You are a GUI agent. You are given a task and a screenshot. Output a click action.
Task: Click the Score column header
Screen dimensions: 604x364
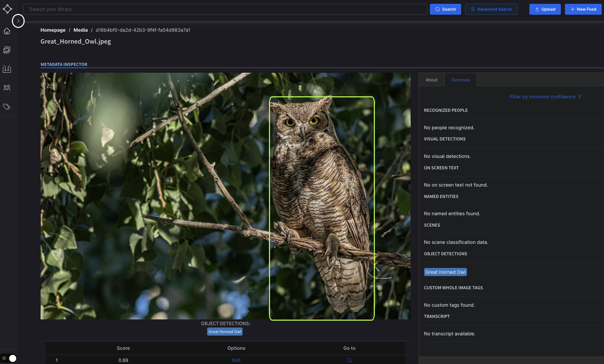click(123, 348)
